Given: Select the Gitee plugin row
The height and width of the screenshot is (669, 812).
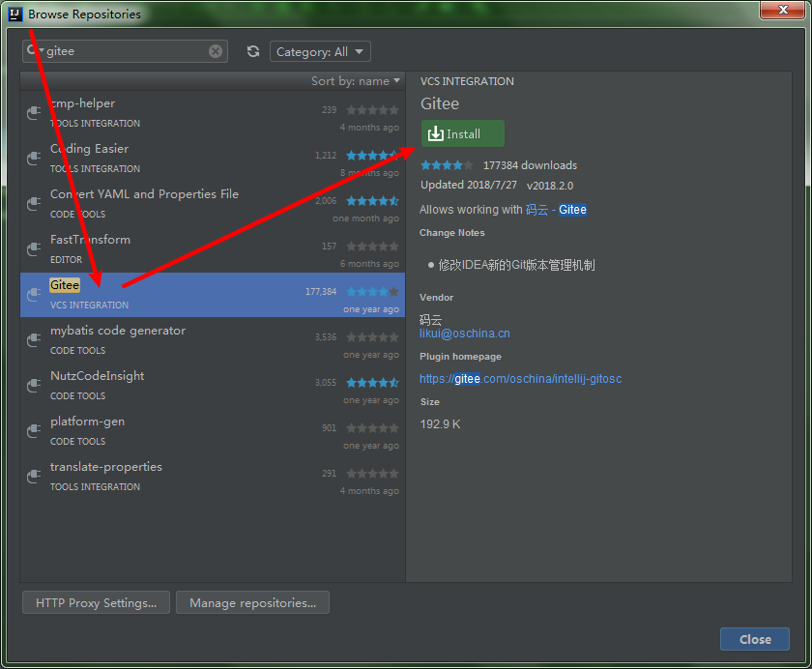Looking at the screenshot, I should click(213, 295).
